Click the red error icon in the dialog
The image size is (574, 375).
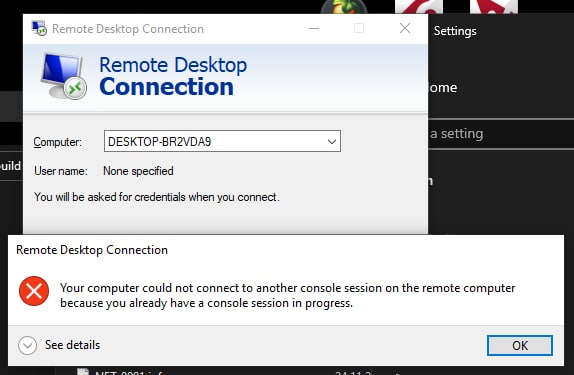click(x=34, y=291)
